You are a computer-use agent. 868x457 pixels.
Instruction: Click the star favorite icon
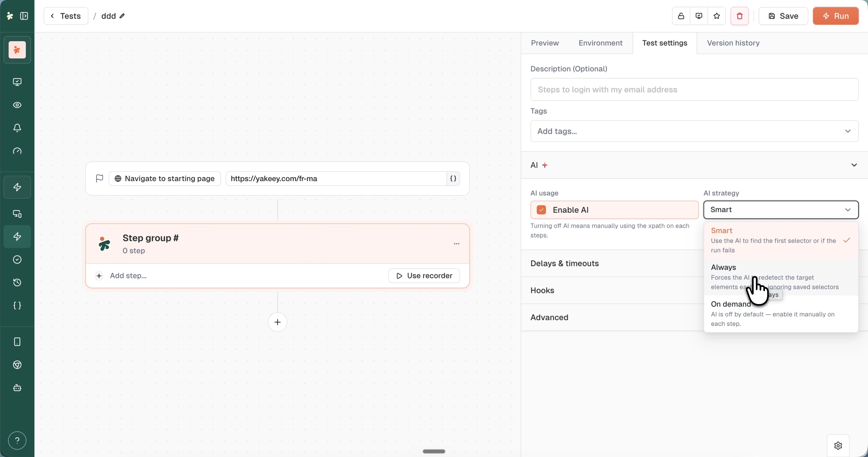(x=717, y=16)
